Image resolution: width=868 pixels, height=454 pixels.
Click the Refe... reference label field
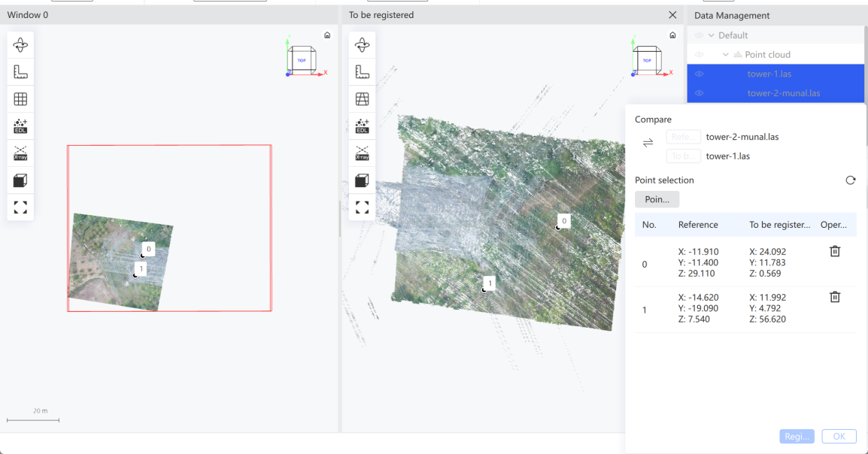[x=684, y=137]
